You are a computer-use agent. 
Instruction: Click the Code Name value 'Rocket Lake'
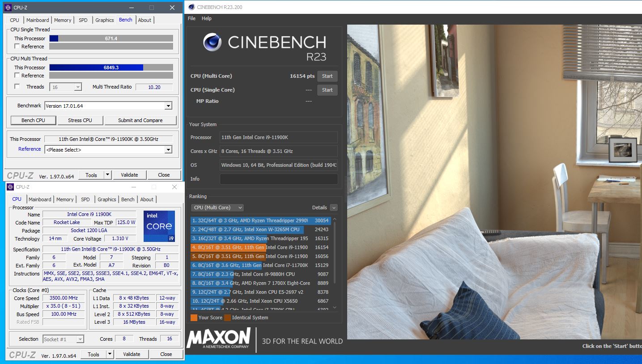[x=67, y=223]
